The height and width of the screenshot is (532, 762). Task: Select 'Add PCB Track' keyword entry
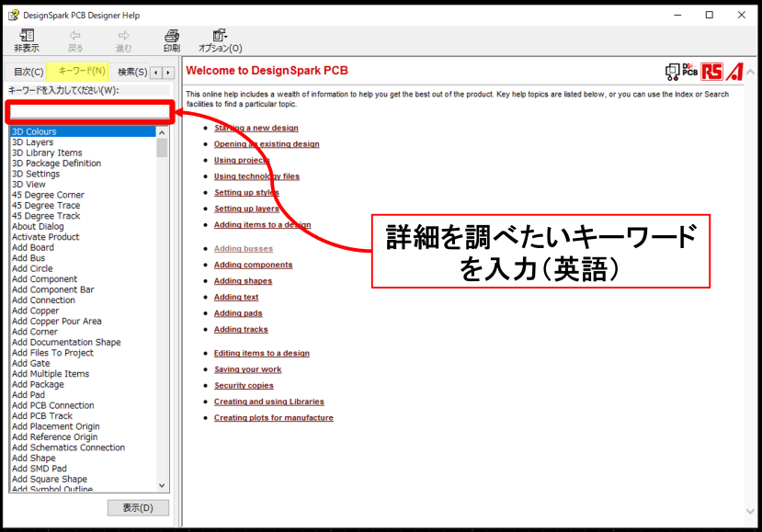tap(42, 416)
